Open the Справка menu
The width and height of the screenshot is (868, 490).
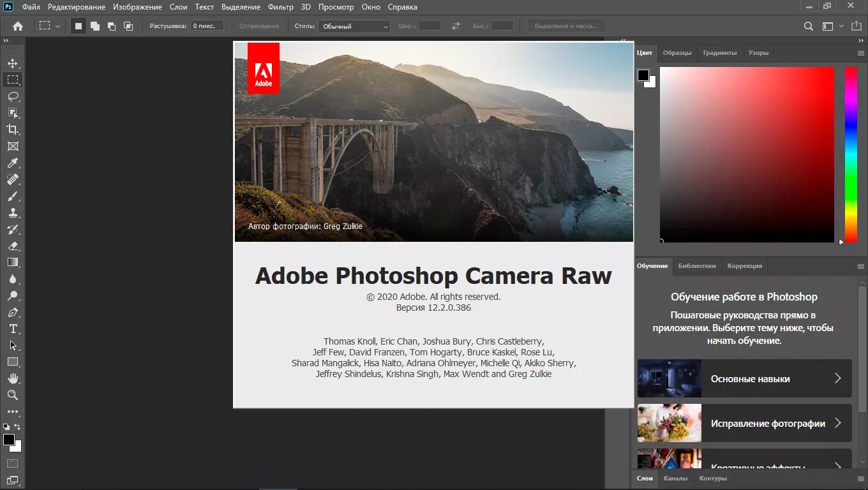point(403,7)
